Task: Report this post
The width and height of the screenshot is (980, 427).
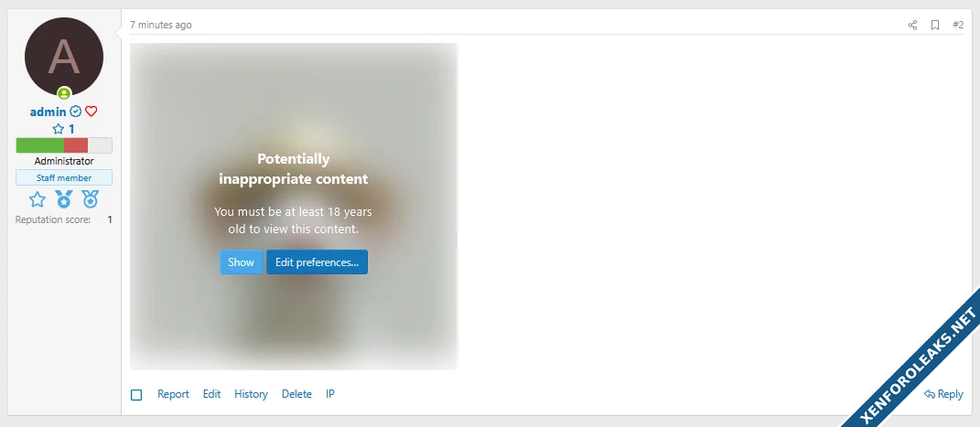Action: click(173, 394)
